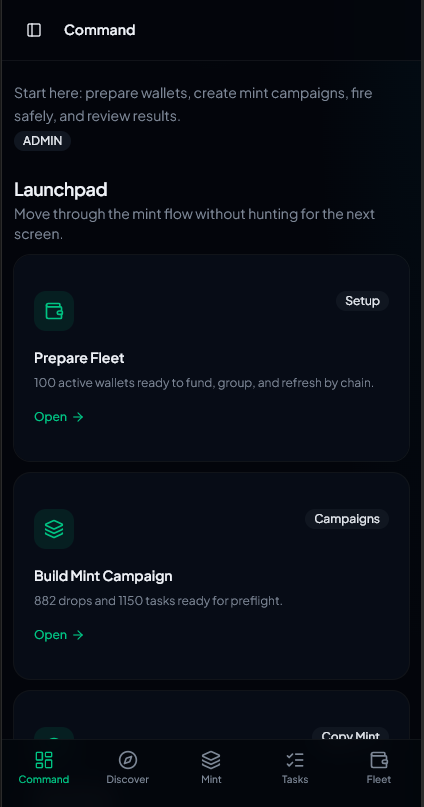Image resolution: width=424 pixels, height=807 pixels.
Task: Click the layers icon on Build Mint Campaign card
Action: click(x=54, y=529)
